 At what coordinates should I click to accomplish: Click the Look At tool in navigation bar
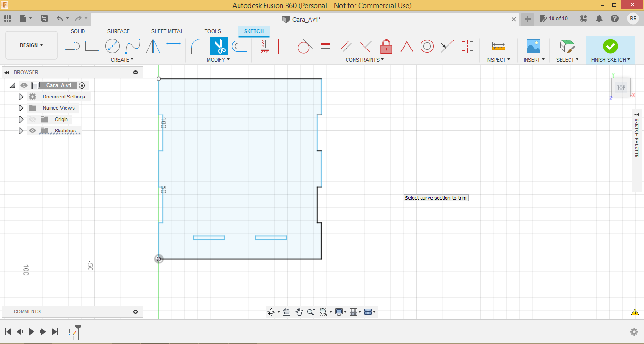[x=286, y=312]
